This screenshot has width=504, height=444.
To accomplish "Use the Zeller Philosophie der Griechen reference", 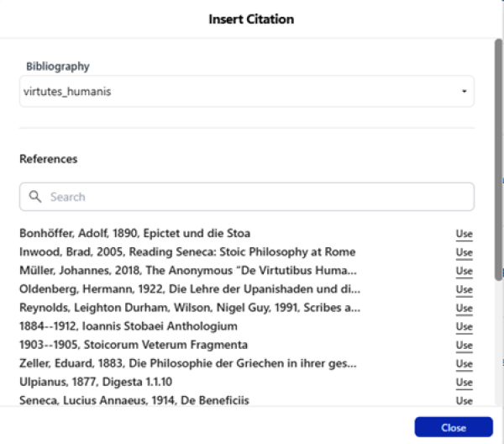I will click(464, 363).
